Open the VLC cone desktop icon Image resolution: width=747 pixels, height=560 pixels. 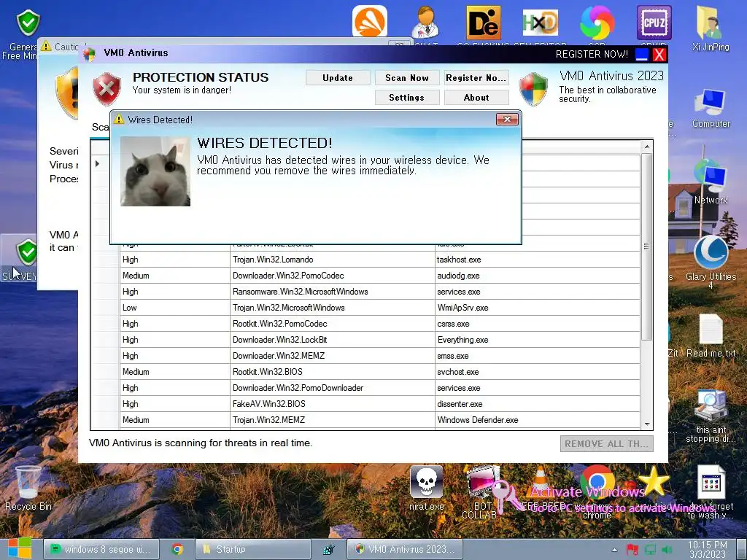[541, 482]
